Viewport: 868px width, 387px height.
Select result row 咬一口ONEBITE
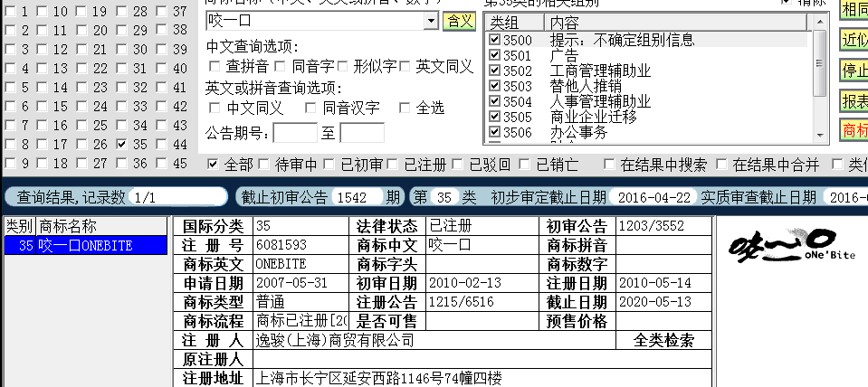tap(86, 245)
